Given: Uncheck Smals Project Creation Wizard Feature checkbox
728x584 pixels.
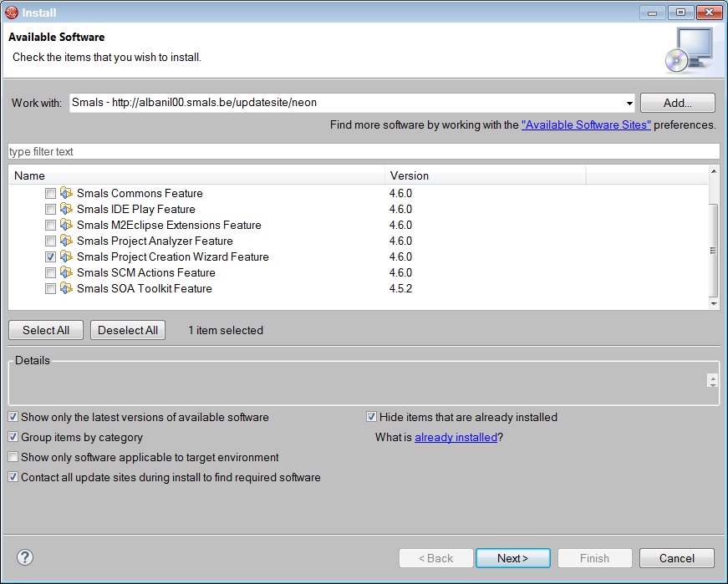Looking at the screenshot, I should tap(51, 256).
